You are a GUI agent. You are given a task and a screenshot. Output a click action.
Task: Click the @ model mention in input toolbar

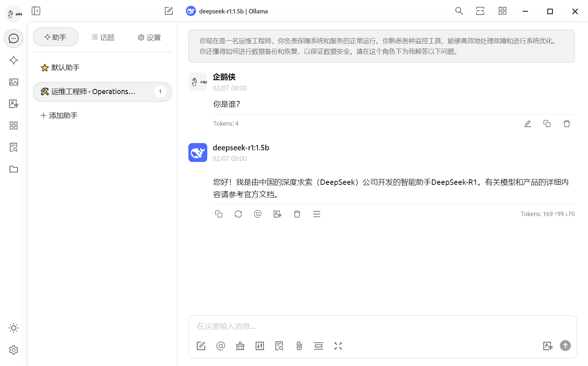point(221,346)
